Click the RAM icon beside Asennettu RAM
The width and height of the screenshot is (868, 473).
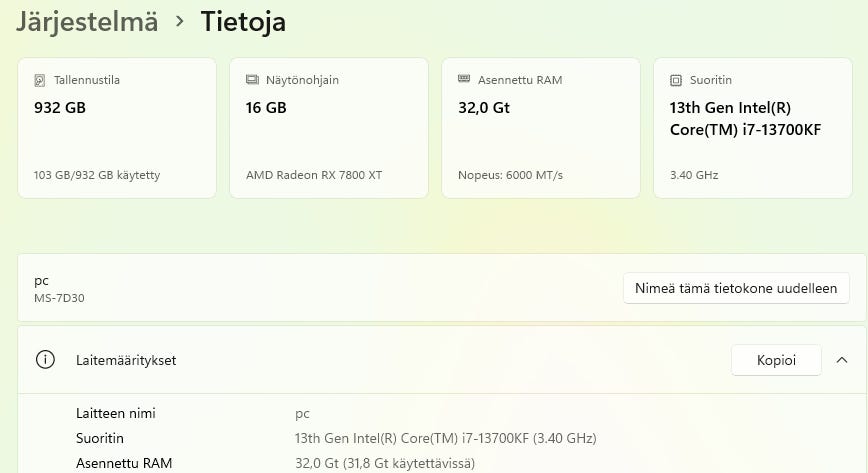click(464, 79)
